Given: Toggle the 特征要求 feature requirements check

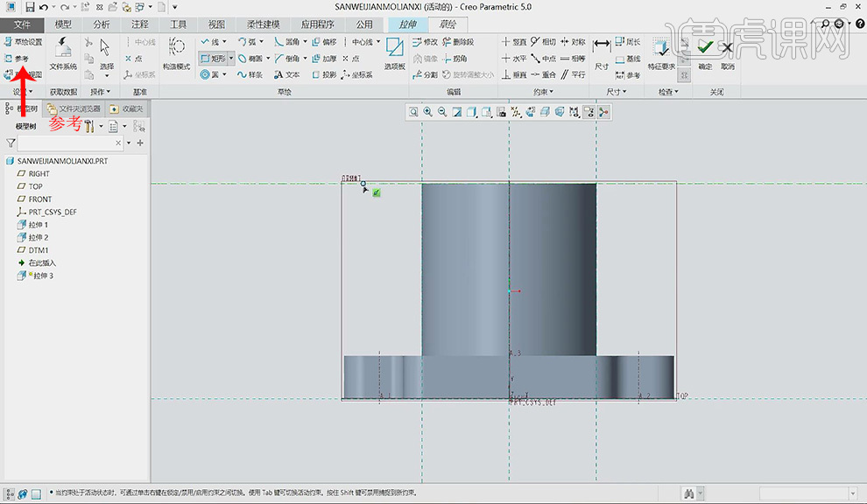Looking at the screenshot, I should coord(661,50).
